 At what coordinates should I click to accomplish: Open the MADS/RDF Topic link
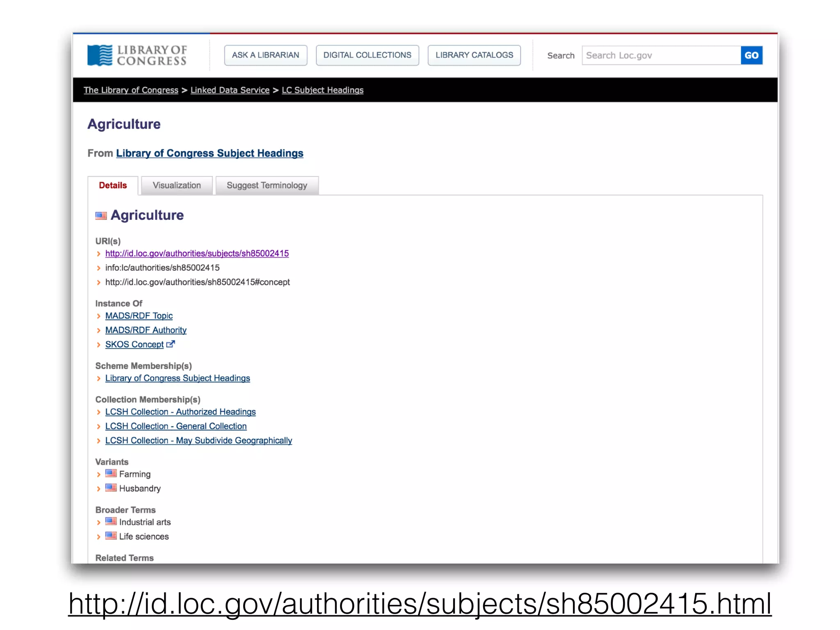139,316
